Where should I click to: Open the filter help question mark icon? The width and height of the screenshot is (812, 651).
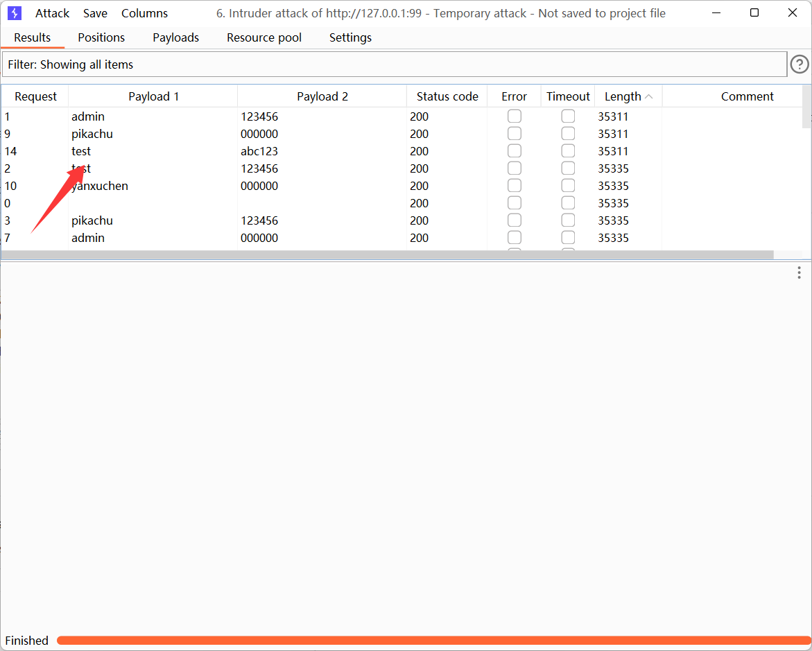(x=800, y=64)
